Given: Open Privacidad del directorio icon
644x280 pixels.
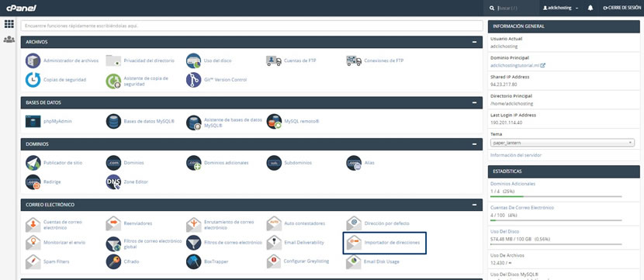Looking at the screenshot, I should pos(113,60).
